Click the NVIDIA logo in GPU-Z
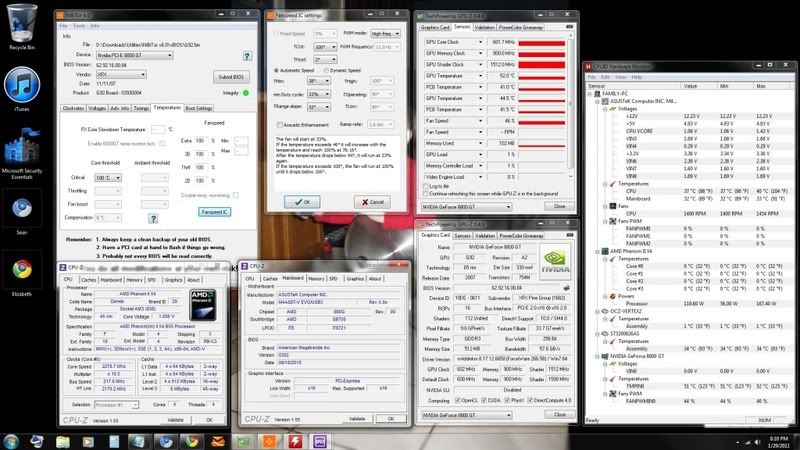 click(555, 262)
